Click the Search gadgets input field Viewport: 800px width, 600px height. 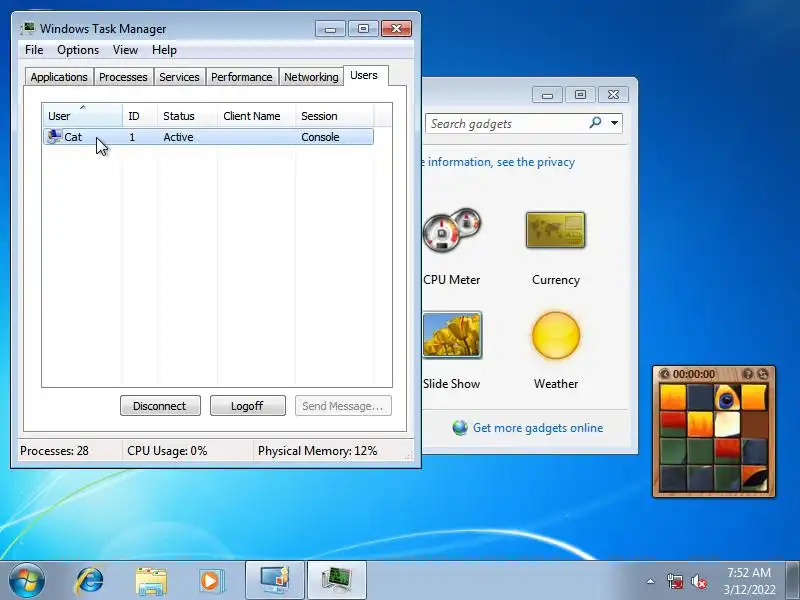coord(508,123)
